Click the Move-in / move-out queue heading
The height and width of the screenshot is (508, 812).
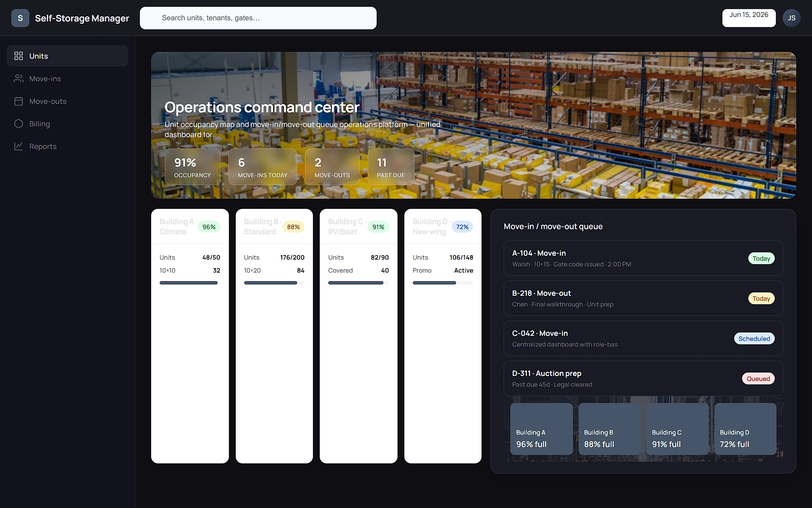tap(553, 226)
